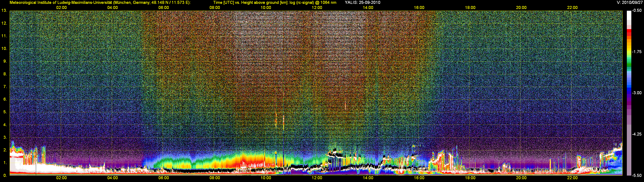644x182 pixels.
Task: Click the 4. height axis label
Action: point(5,125)
